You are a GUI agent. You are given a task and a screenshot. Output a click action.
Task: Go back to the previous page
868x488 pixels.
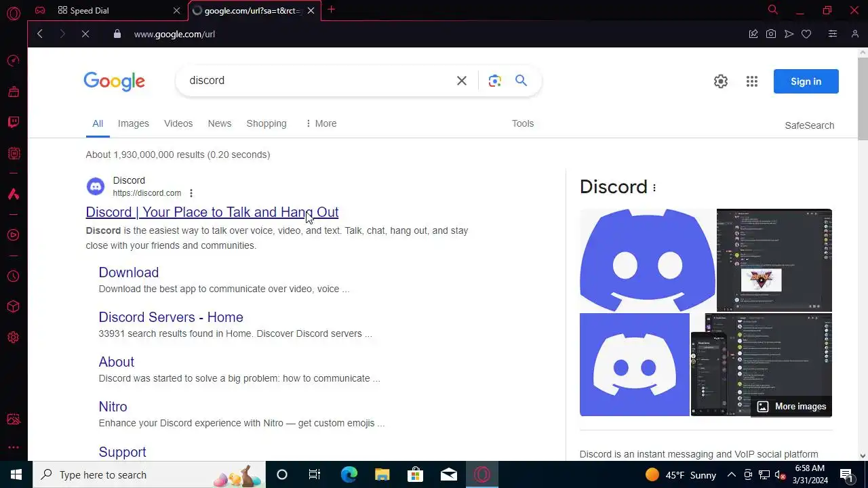40,34
